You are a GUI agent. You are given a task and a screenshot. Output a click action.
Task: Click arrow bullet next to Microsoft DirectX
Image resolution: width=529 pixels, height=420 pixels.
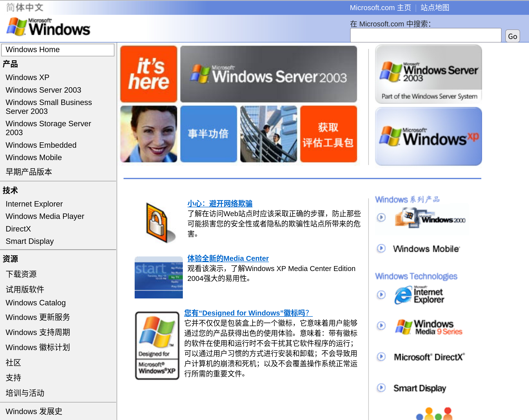click(x=381, y=357)
